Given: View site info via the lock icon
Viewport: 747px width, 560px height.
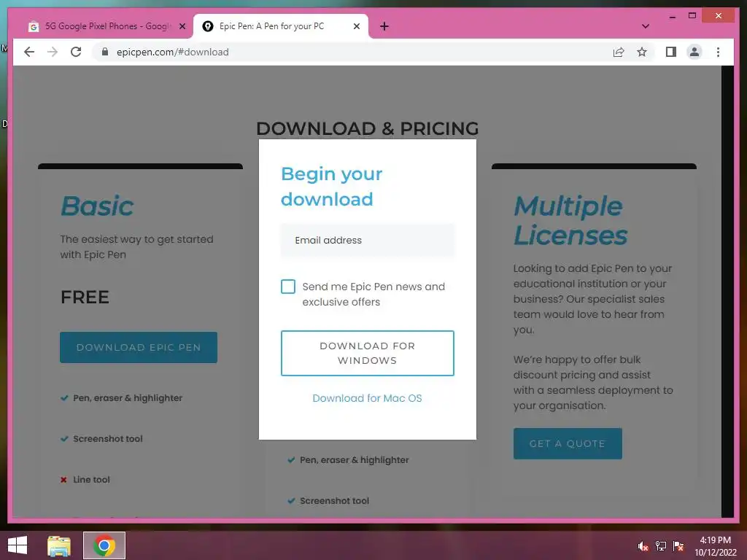Looking at the screenshot, I should [105, 52].
